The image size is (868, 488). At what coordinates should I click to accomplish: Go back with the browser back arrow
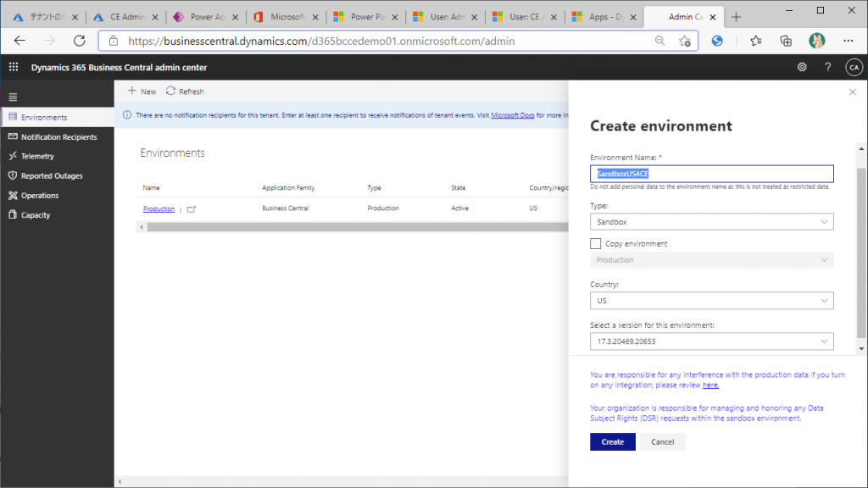[19, 41]
